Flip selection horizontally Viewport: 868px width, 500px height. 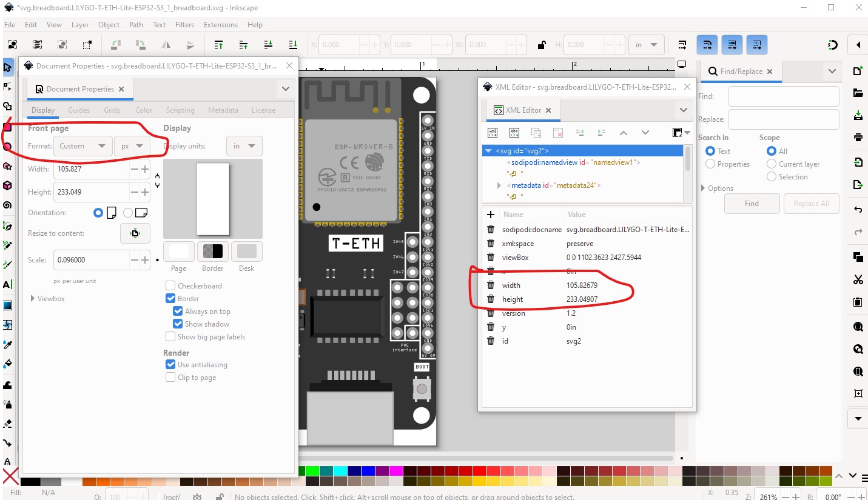pos(166,44)
